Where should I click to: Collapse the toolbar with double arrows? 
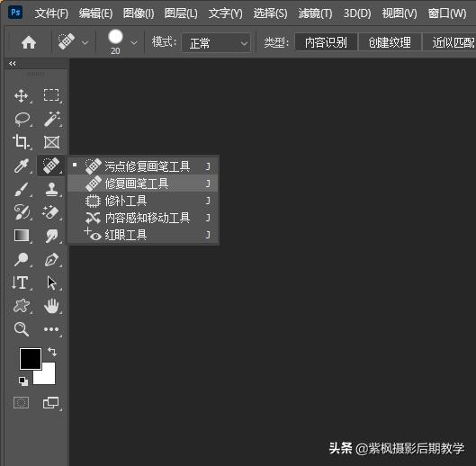point(13,64)
